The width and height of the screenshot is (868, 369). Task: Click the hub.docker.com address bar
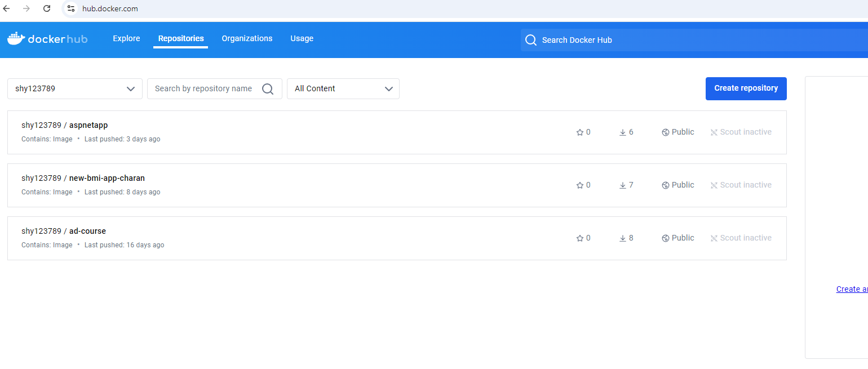pos(110,8)
